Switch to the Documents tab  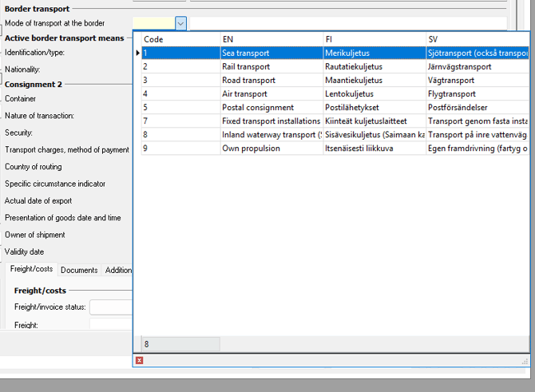point(79,271)
